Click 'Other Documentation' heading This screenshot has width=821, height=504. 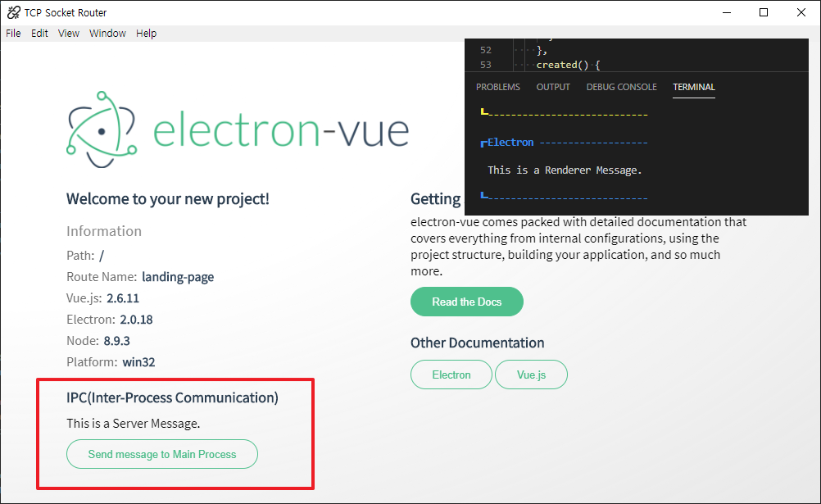click(x=477, y=343)
